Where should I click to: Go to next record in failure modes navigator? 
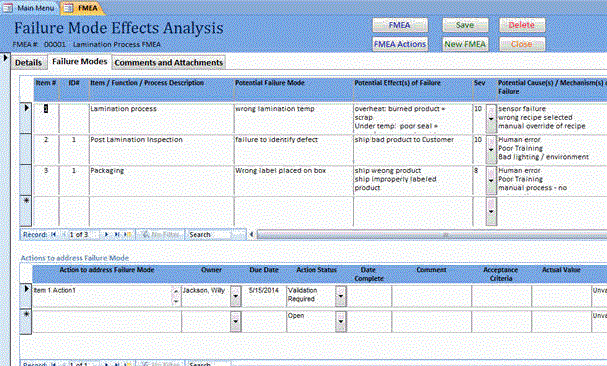coord(106,234)
